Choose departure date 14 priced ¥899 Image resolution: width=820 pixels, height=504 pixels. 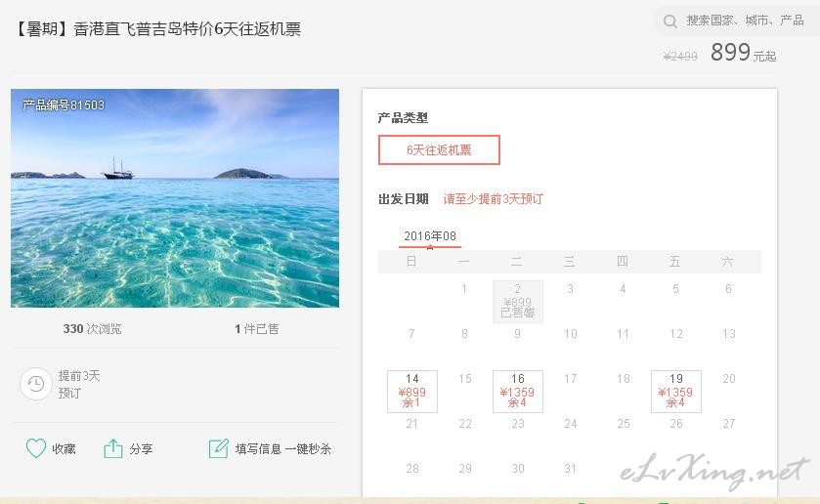(x=412, y=391)
